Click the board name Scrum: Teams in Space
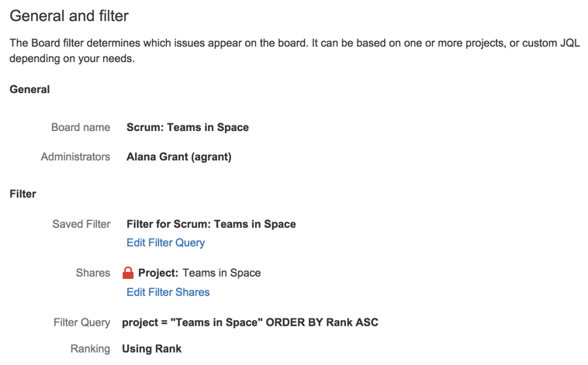Image resolution: width=588 pixels, height=365 pixels. pos(188,127)
